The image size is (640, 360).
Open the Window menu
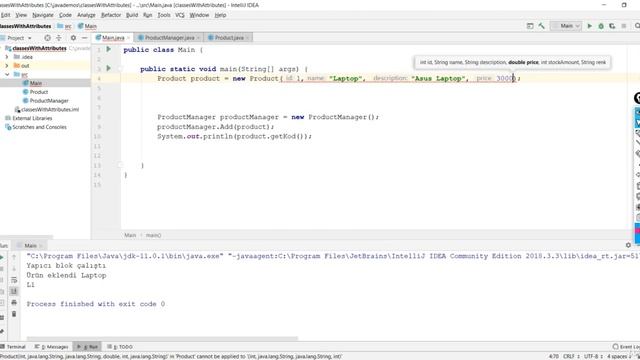point(199,15)
